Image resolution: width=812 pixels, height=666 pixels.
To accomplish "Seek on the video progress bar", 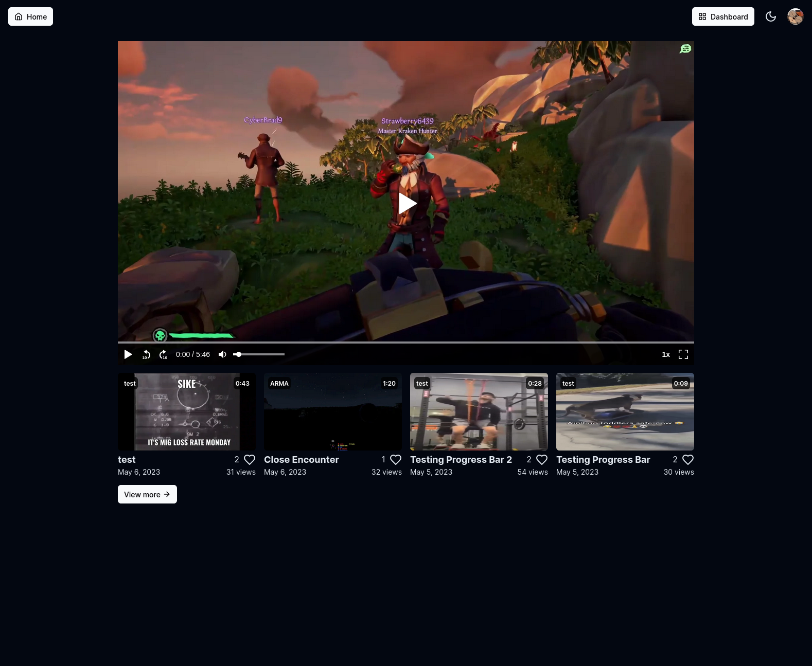I will (x=406, y=343).
